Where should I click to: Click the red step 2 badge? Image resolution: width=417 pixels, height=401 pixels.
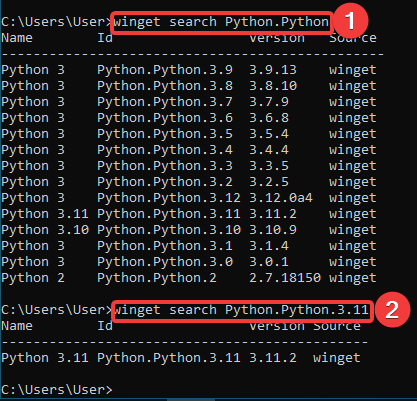click(392, 309)
